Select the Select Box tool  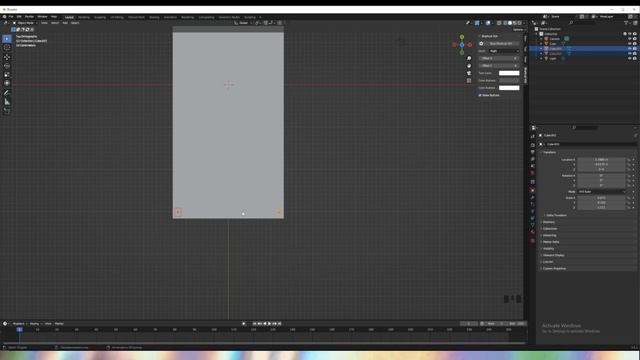click(7, 39)
